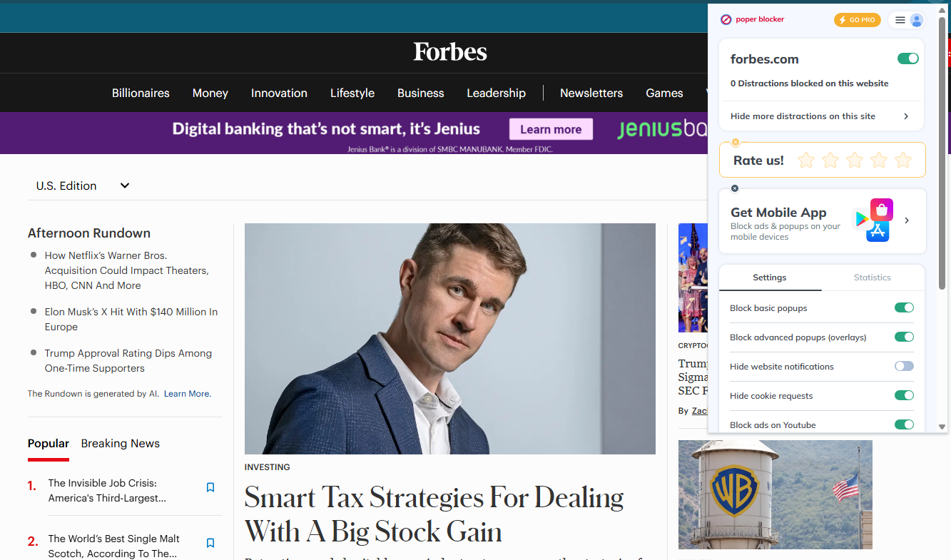
Task: Click the user profile icon
Action: point(917,20)
